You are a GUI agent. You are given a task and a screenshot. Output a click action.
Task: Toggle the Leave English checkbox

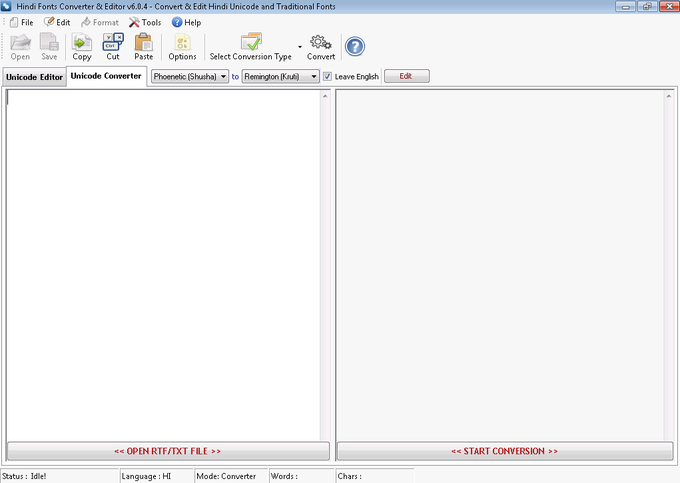[x=327, y=76]
